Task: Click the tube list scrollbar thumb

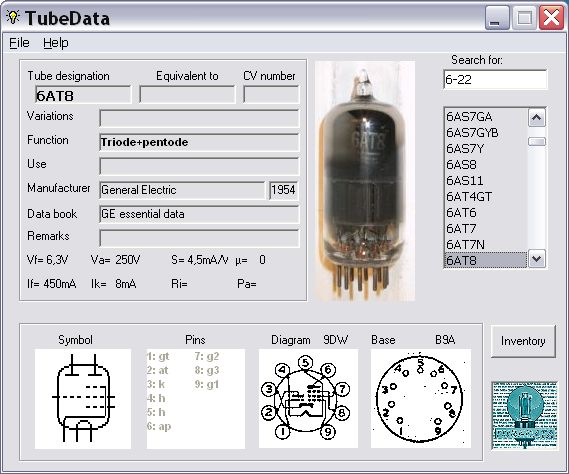Action: point(537,142)
